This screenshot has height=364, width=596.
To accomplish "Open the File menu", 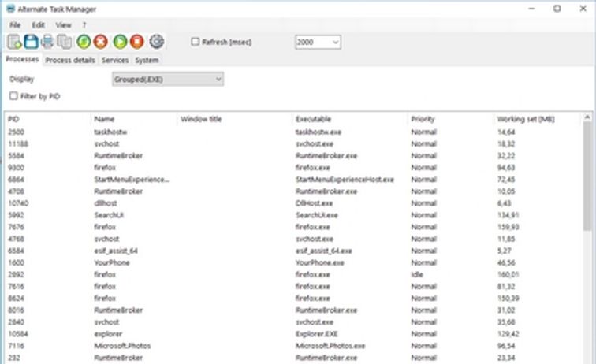I will (x=15, y=25).
